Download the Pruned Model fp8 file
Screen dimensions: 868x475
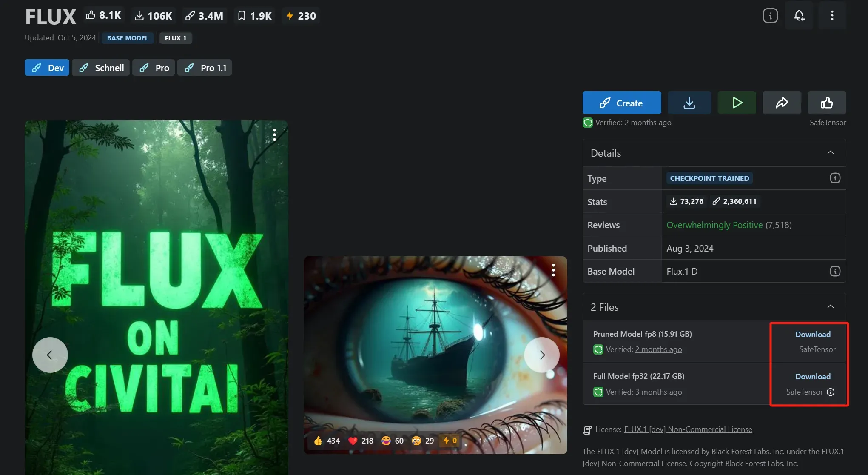(813, 335)
